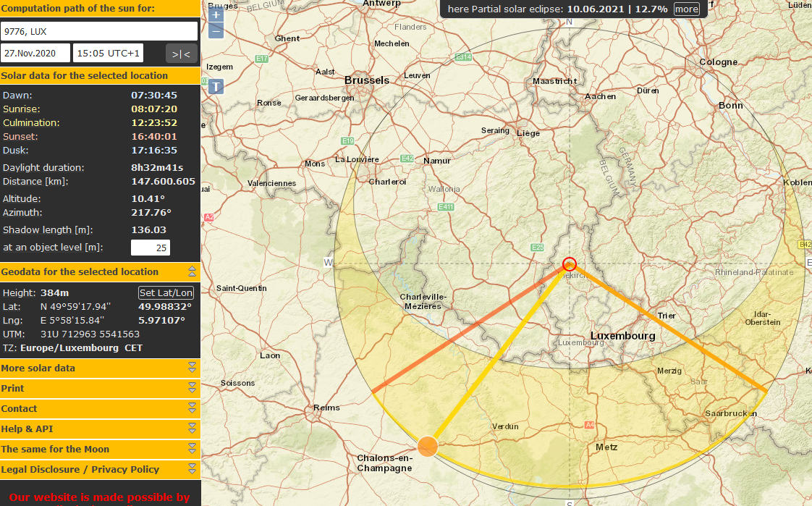Image resolution: width=812 pixels, height=506 pixels.
Task: Click more on solar eclipse notice
Action: coord(687,9)
